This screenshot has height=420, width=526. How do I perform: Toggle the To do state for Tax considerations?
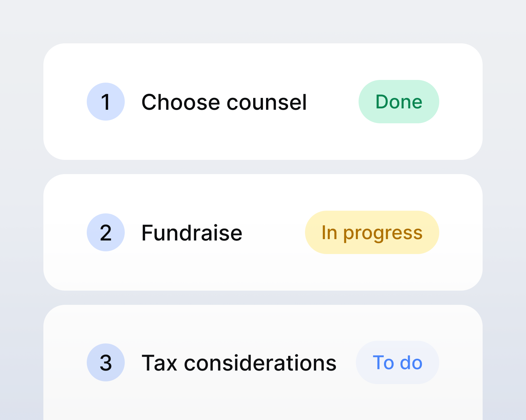[x=397, y=362]
